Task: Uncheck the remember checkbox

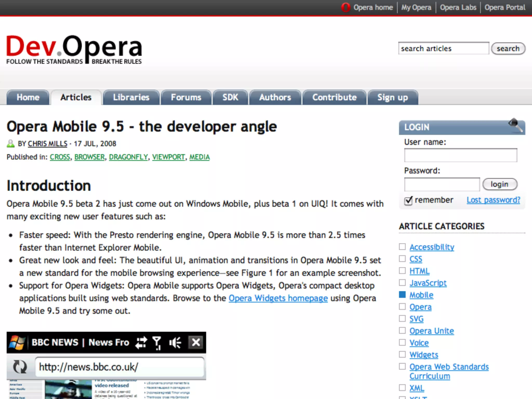Action: 408,200
